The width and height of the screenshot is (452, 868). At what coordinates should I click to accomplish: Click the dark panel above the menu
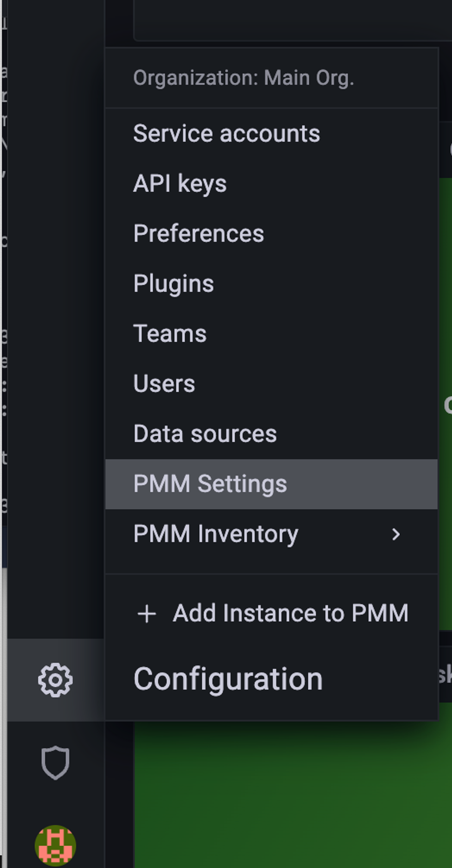293,19
